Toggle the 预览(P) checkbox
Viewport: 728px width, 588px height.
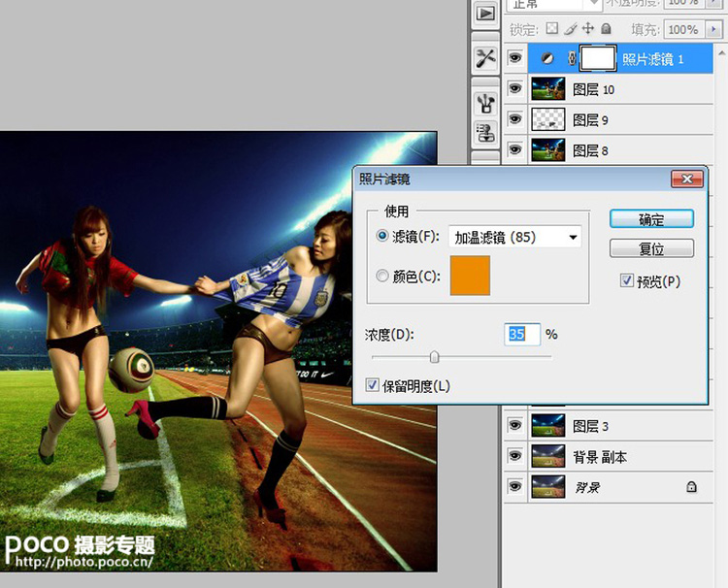click(x=626, y=280)
